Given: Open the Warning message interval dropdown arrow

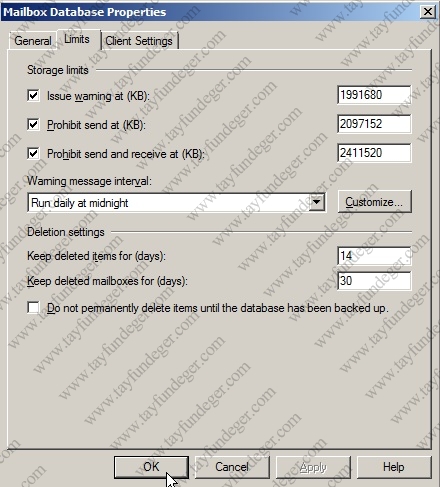Looking at the screenshot, I should pos(317,202).
